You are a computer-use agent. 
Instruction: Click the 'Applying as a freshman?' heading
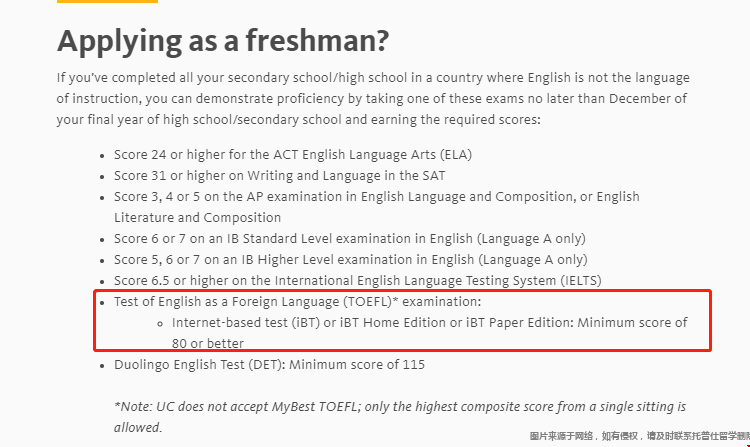pyautogui.click(x=223, y=41)
